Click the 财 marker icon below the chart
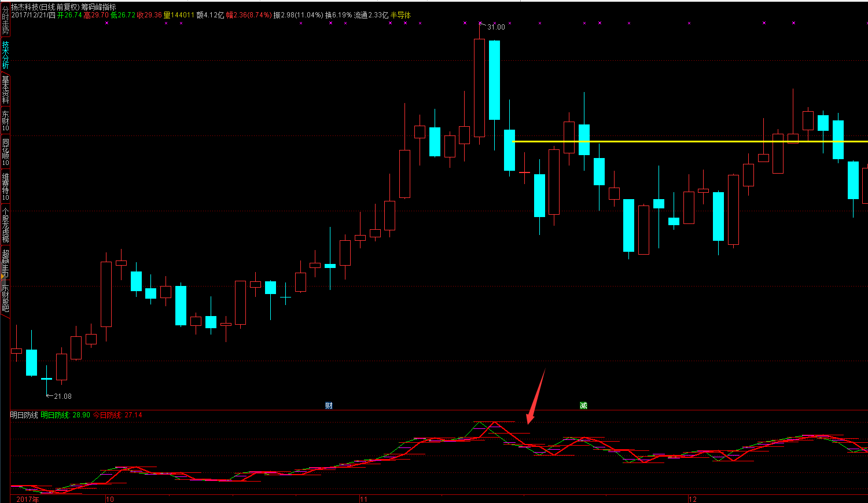Viewport: 868px width, 503px height. pos(329,406)
